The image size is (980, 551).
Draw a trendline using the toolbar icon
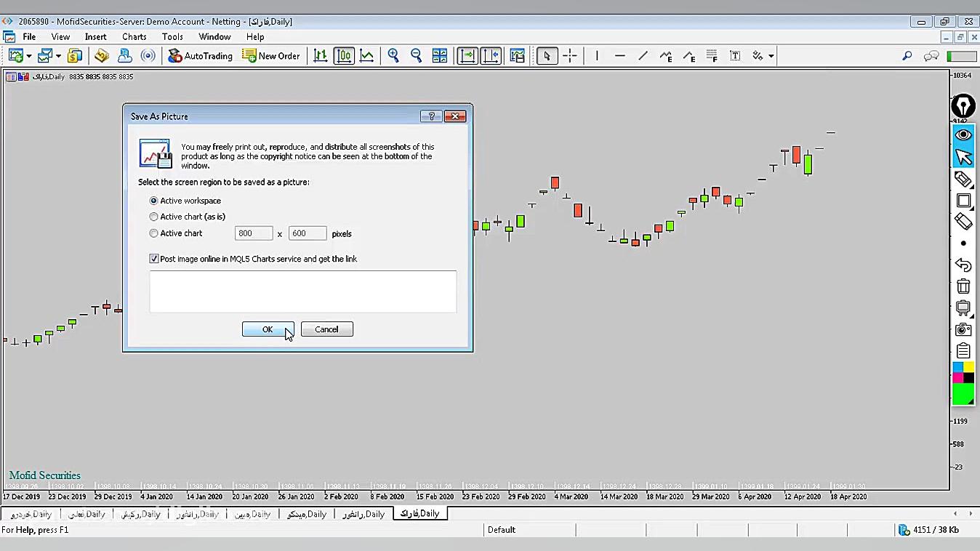tap(643, 56)
